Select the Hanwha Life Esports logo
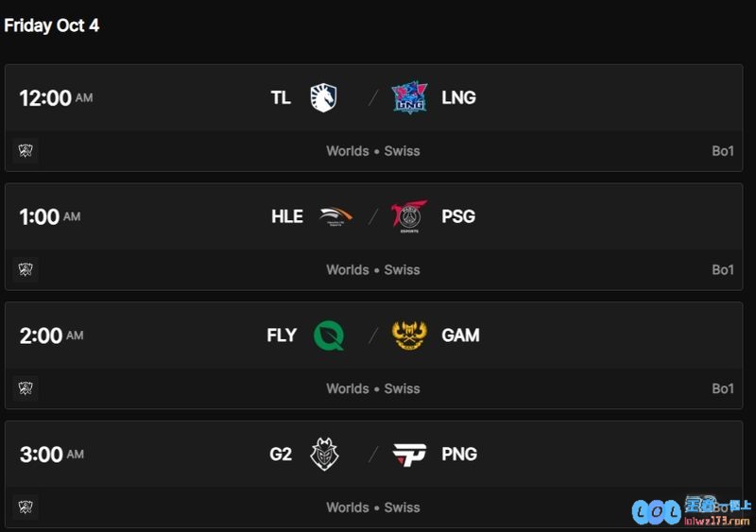The height and width of the screenshot is (532, 756). pyautogui.click(x=335, y=216)
